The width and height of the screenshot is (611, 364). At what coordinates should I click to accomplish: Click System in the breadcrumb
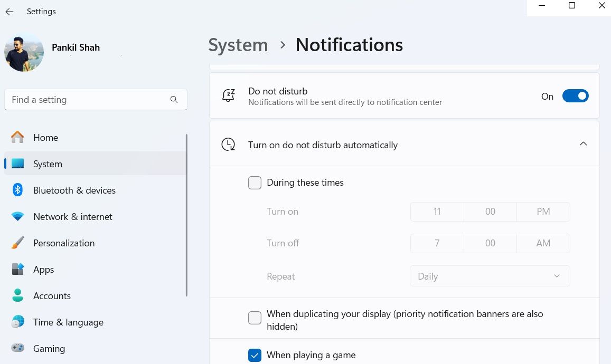tap(238, 45)
